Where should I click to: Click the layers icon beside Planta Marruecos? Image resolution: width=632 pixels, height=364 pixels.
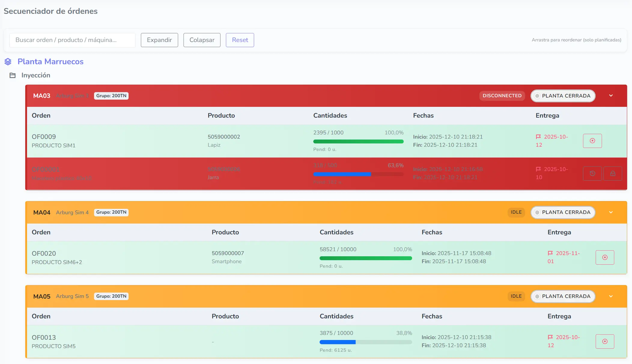[x=8, y=62]
